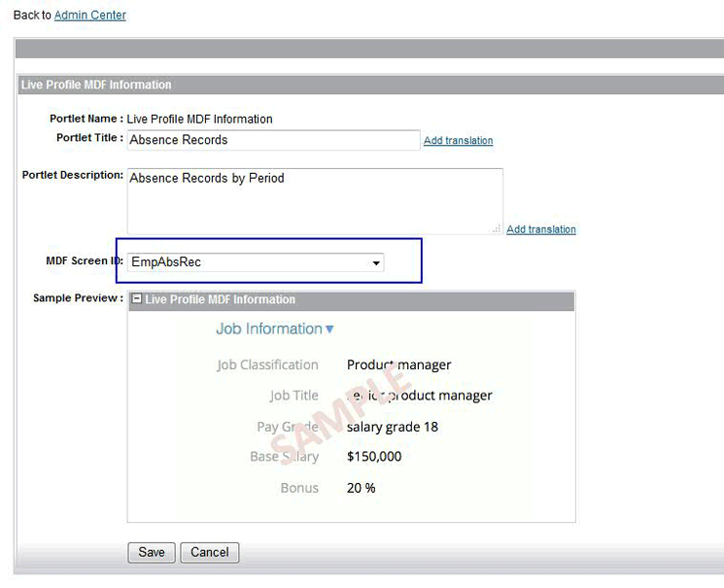Open the MDF Screen ID dropdown arrow
Image resolution: width=724 pixels, height=588 pixels.
pyautogui.click(x=375, y=262)
